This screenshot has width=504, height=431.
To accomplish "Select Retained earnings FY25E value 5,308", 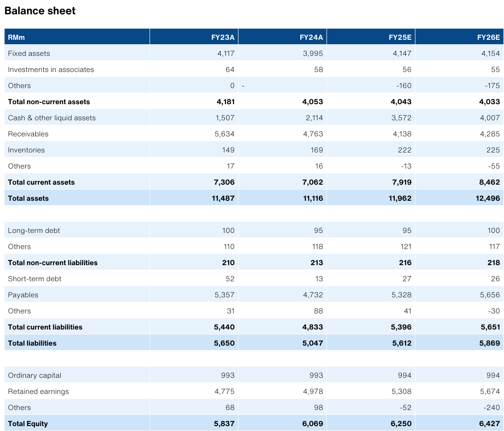I will click(x=402, y=391).
